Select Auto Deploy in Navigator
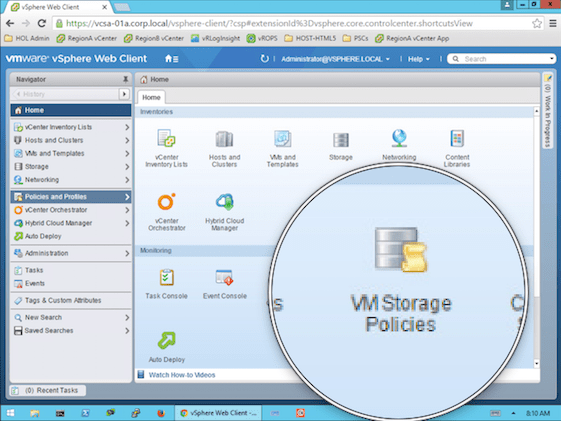This screenshot has width=561, height=421. pos(71,236)
